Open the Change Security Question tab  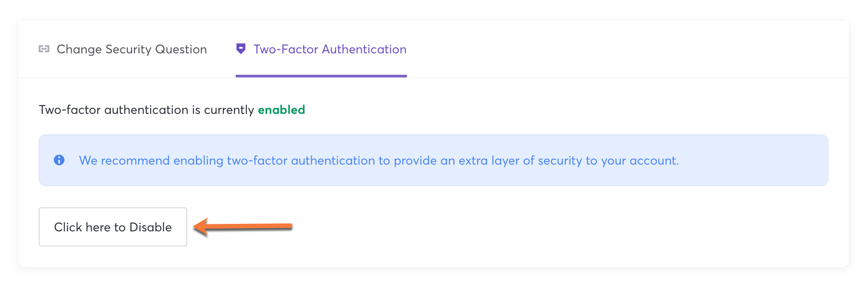pos(132,49)
